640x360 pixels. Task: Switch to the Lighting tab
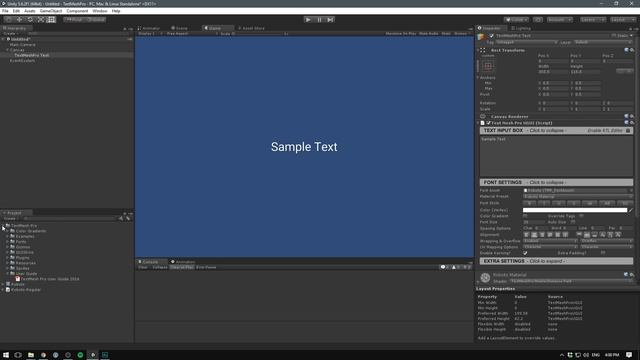tap(521, 28)
